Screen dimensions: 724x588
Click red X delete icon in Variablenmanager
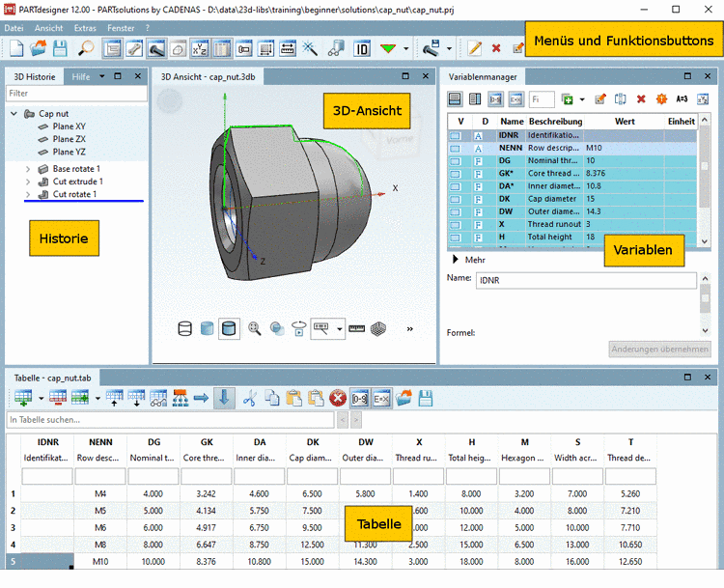tap(641, 98)
